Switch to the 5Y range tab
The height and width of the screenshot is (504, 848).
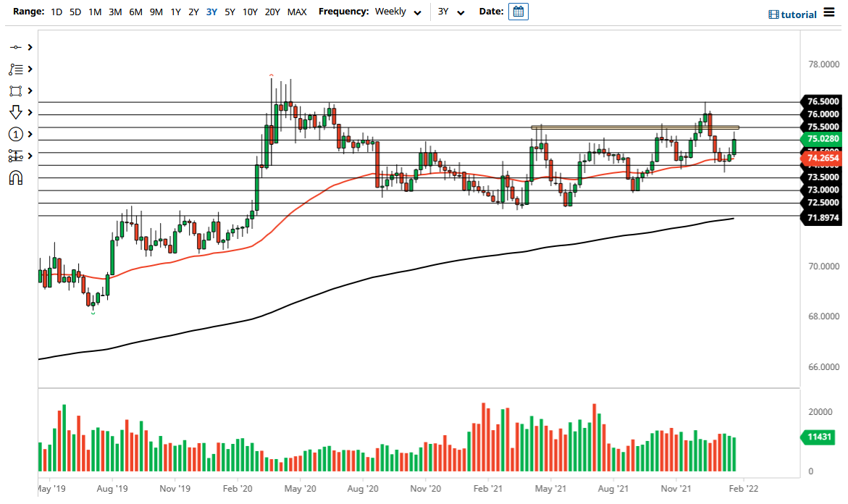click(x=230, y=12)
